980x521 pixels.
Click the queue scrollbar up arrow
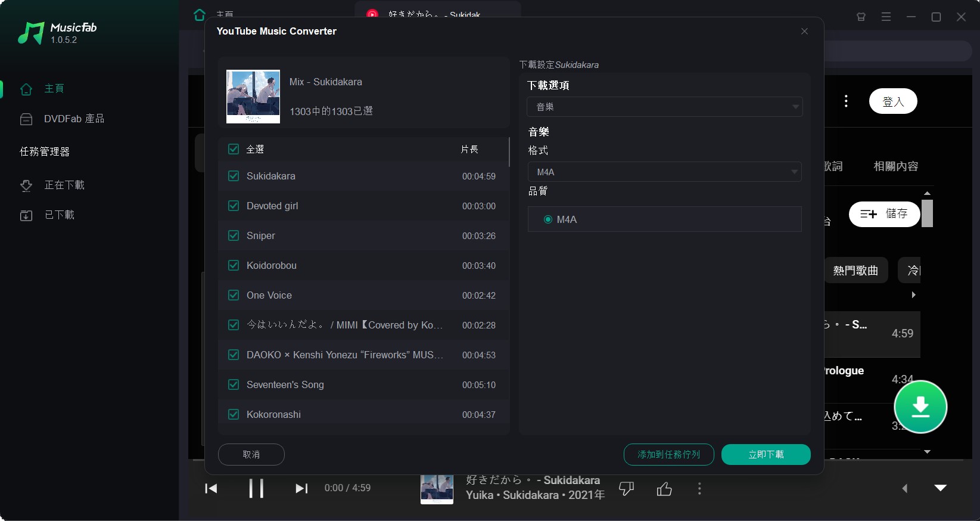point(927,193)
